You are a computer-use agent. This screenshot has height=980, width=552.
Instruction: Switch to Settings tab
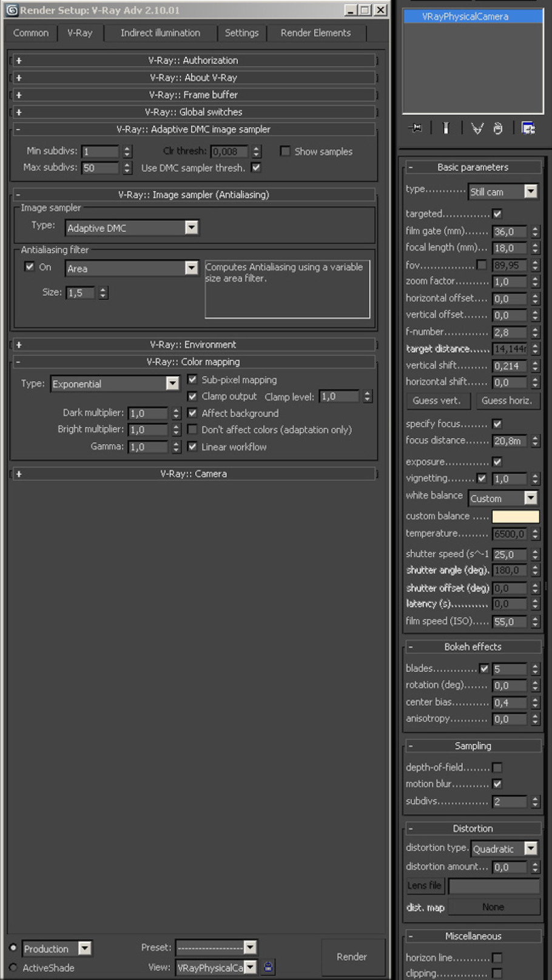tap(241, 33)
